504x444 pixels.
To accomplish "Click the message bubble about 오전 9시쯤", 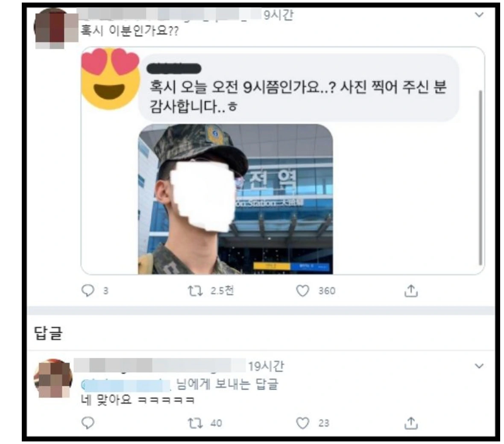I will coord(299,88).
